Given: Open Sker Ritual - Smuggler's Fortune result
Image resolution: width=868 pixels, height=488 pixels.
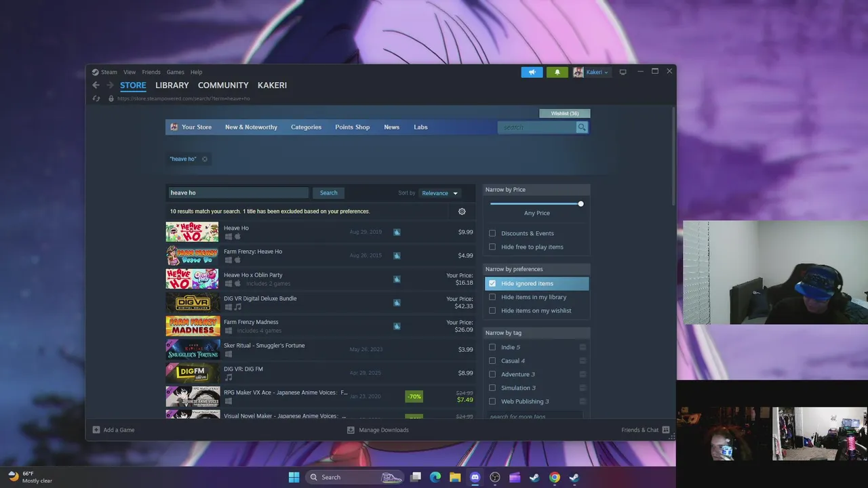Looking at the screenshot, I should pos(320,350).
